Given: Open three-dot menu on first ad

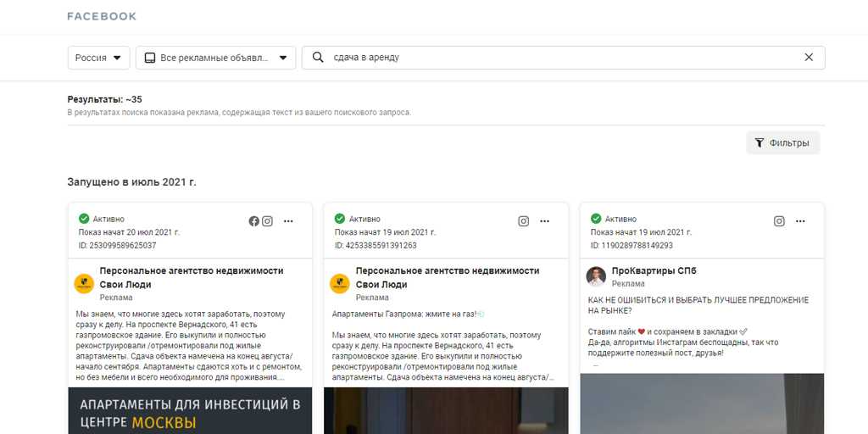Looking at the screenshot, I should click(288, 221).
